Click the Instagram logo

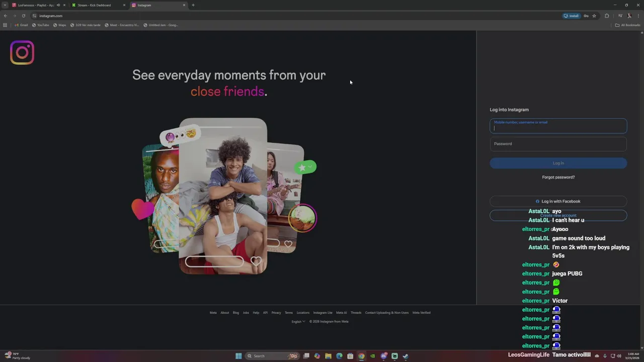click(22, 52)
